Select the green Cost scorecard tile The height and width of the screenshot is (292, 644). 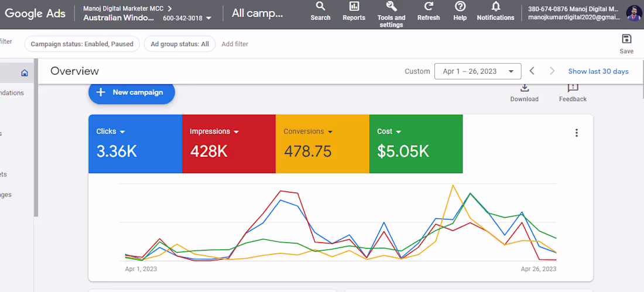click(x=416, y=144)
